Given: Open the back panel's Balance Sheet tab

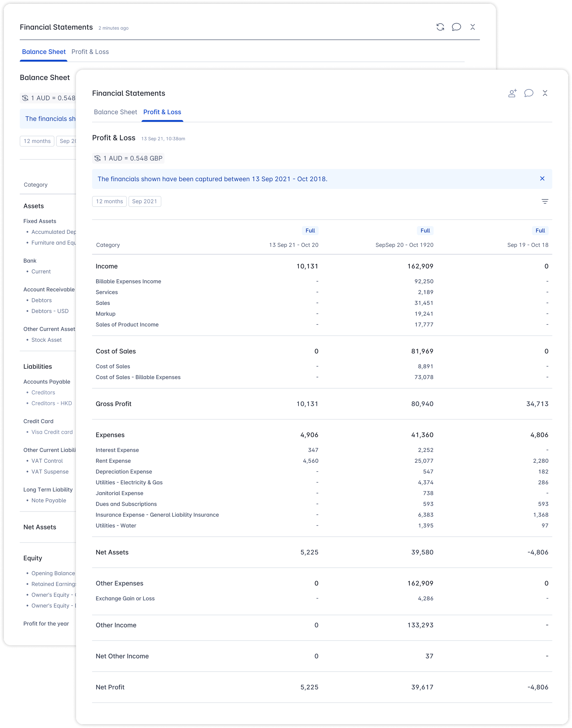Looking at the screenshot, I should point(44,52).
